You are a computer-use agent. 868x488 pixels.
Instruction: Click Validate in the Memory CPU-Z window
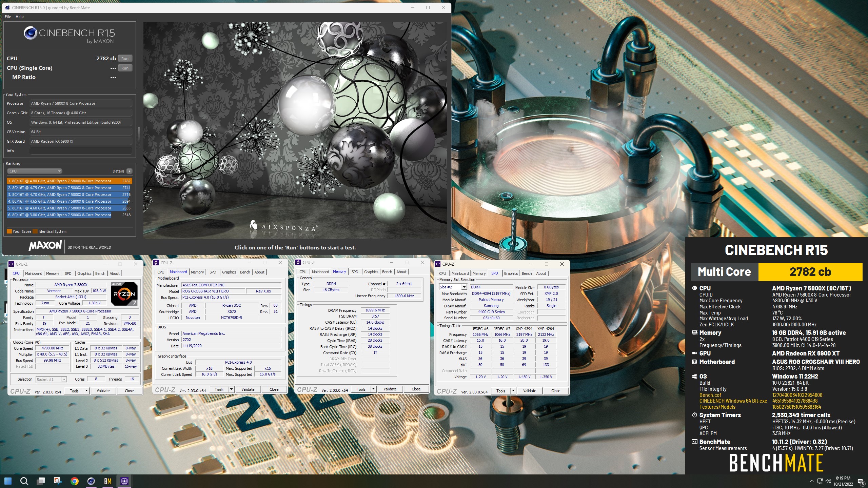point(390,389)
